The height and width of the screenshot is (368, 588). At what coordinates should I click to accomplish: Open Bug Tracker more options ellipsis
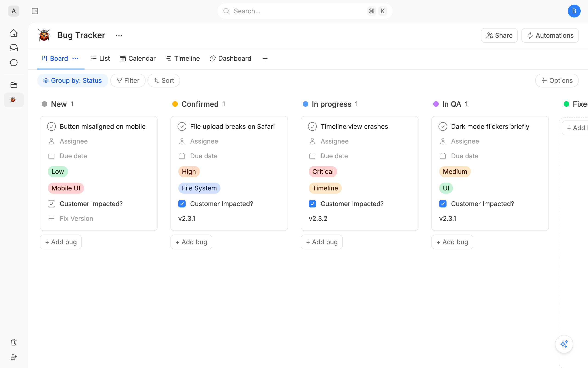[x=119, y=35]
